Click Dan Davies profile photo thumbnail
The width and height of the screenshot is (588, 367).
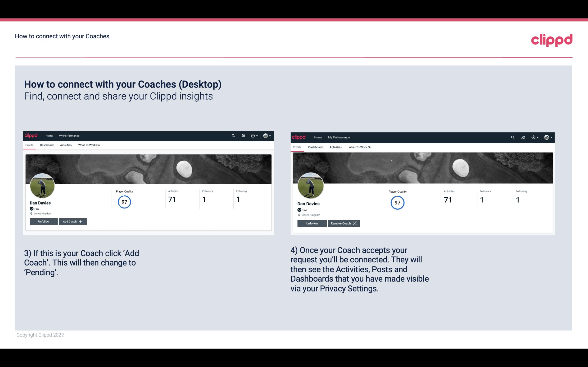tap(42, 185)
